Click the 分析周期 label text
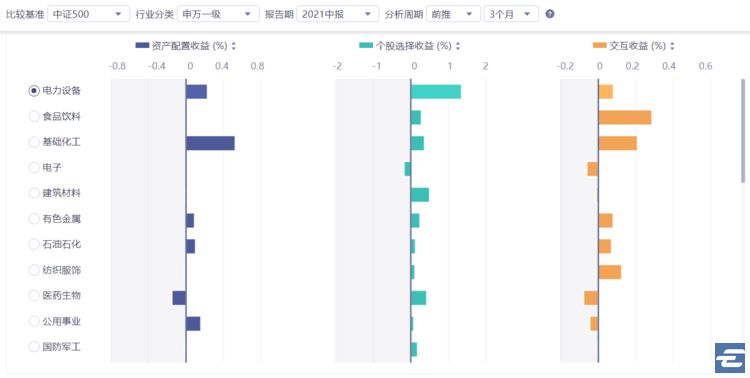 [x=404, y=14]
